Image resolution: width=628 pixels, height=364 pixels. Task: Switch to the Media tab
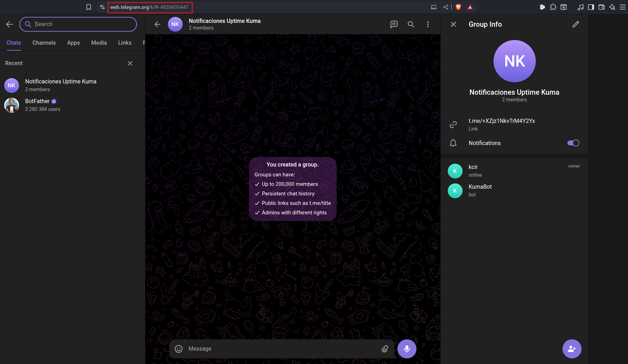point(99,43)
